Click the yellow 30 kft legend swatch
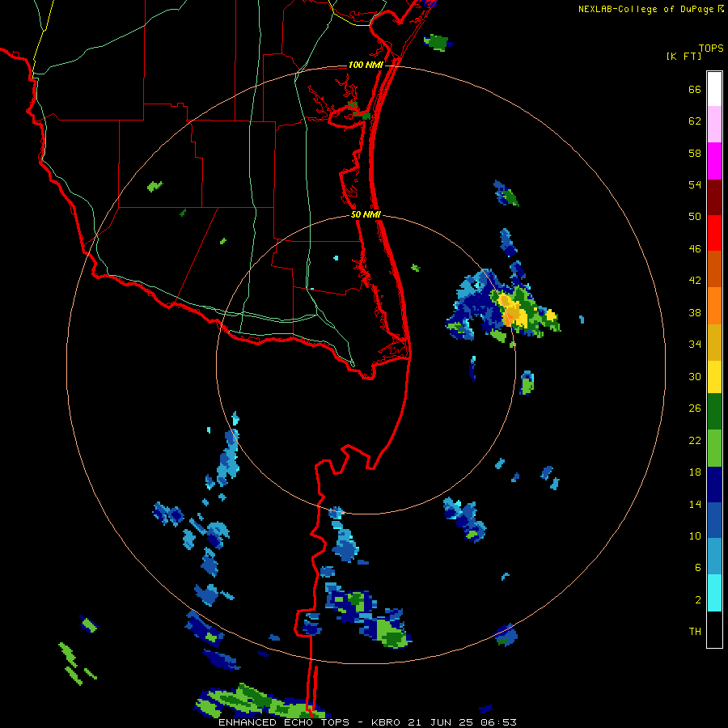The image size is (728, 728). (x=714, y=377)
